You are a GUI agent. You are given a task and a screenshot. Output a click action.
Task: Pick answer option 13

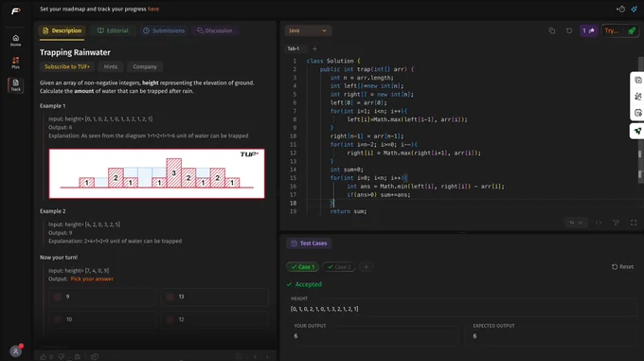click(215, 297)
